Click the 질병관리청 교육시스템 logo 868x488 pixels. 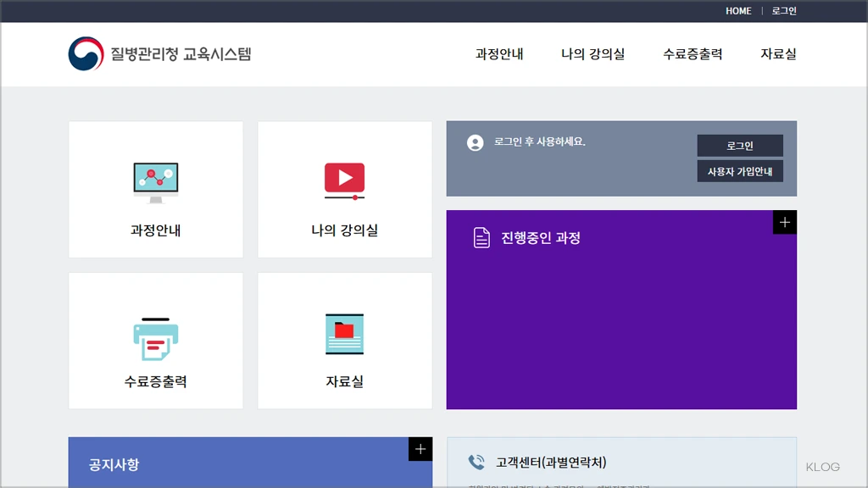161,53
